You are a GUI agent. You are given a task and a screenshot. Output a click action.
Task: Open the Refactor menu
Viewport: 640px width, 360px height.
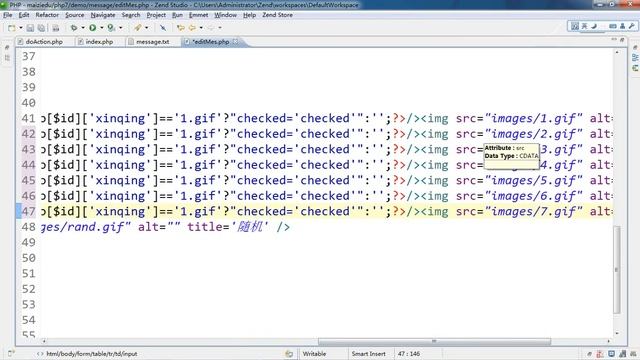(47, 15)
